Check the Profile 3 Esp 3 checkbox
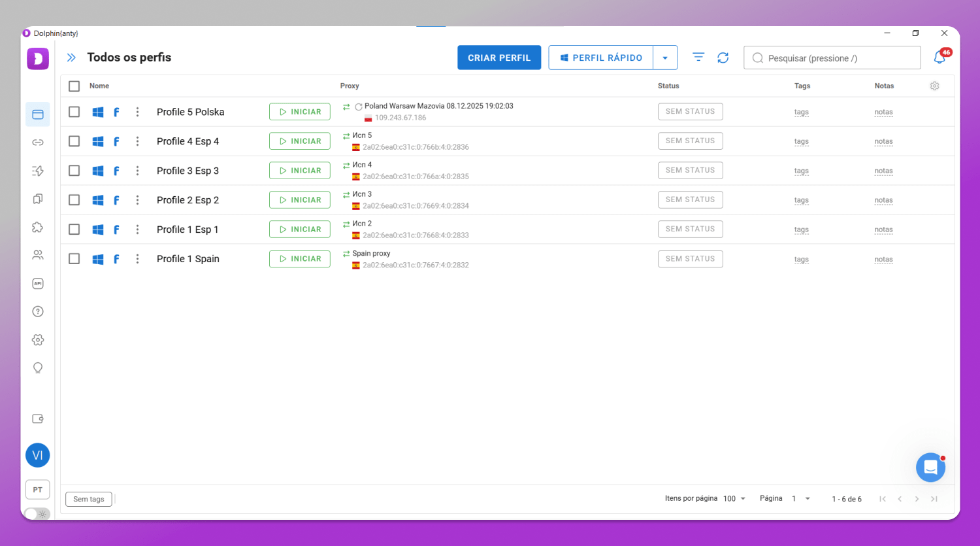Screen dimensions: 980x546 pos(74,171)
